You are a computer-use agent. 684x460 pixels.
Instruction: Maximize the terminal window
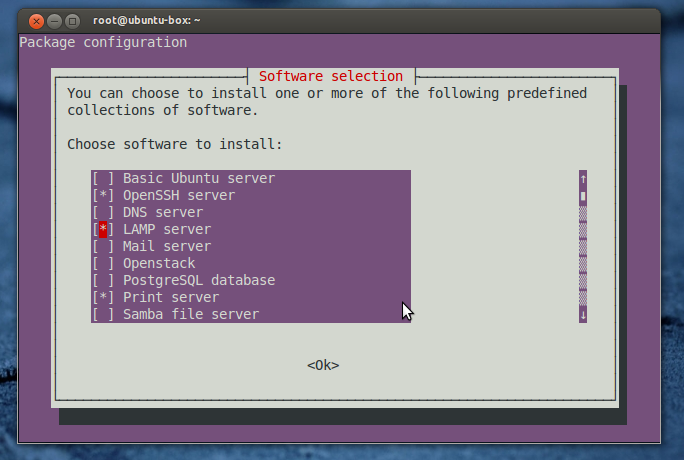[x=72, y=21]
